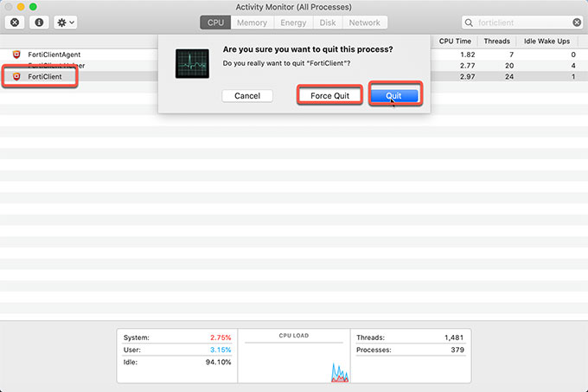The image size is (588, 392).
Task: Select the Network tab
Action: [364, 22]
